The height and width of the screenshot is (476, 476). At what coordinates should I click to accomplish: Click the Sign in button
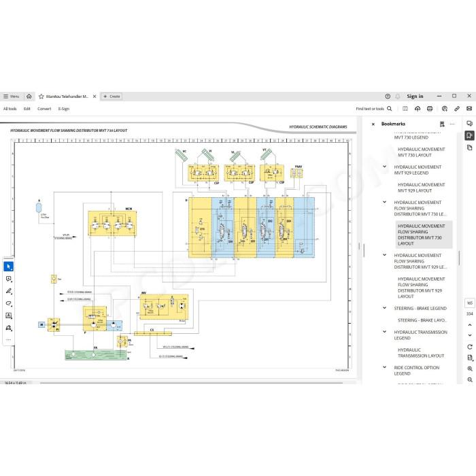click(415, 97)
